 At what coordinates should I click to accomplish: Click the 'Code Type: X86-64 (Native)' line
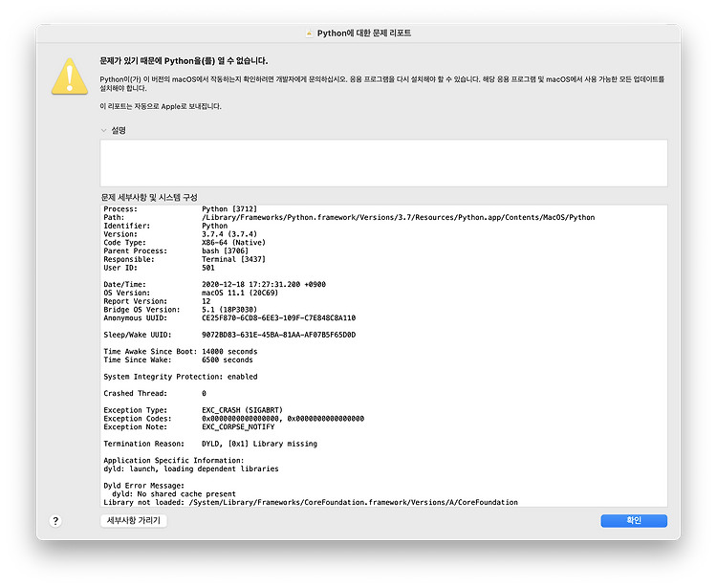[185, 243]
